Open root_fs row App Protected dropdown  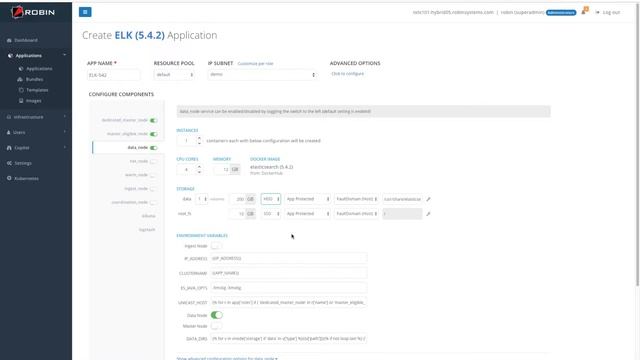point(307,214)
